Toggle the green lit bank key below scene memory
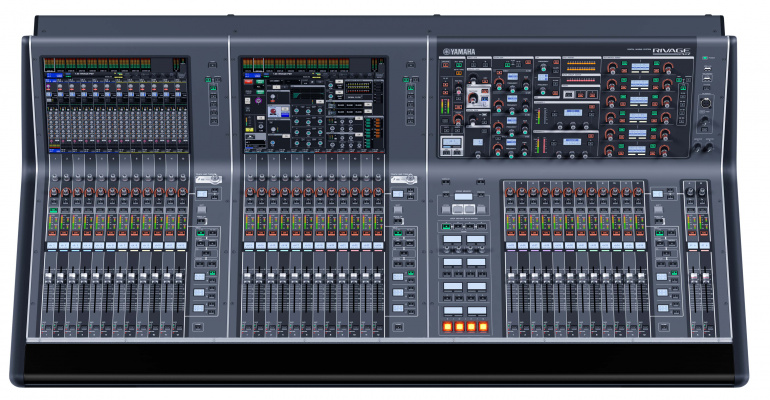This screenshot has width=770, height=400. [x=446, y=226]
